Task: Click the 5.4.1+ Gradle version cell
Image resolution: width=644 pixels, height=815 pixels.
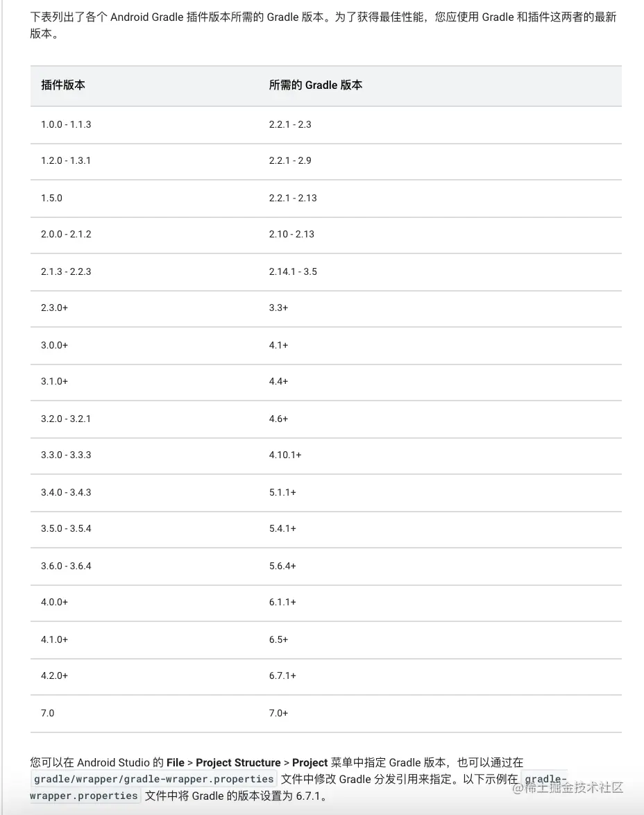Action: pos(282,528)
